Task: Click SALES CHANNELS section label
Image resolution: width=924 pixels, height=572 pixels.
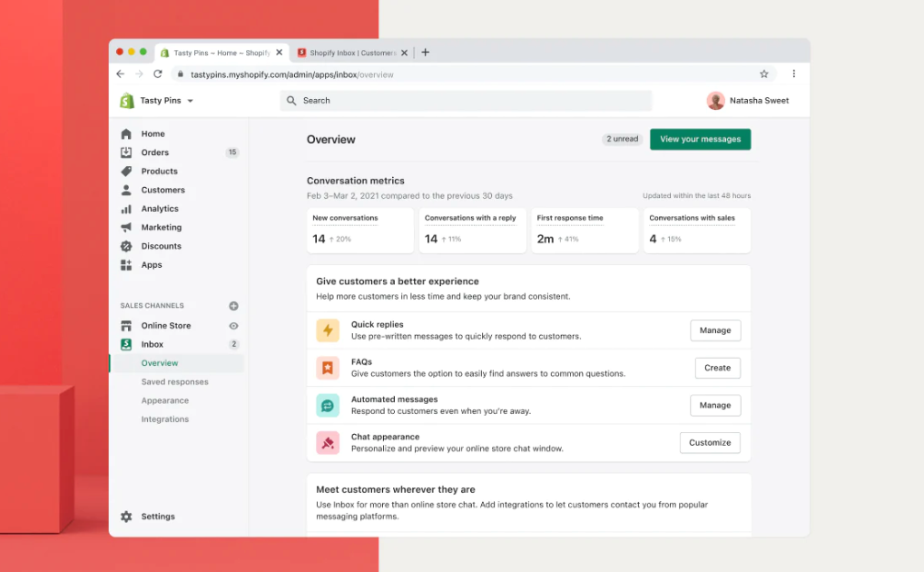Action: point(152,305)
